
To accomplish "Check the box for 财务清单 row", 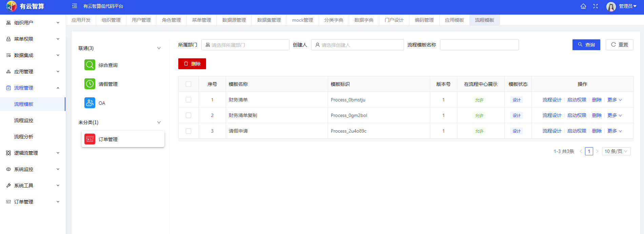I will click(x=188, y=100).
